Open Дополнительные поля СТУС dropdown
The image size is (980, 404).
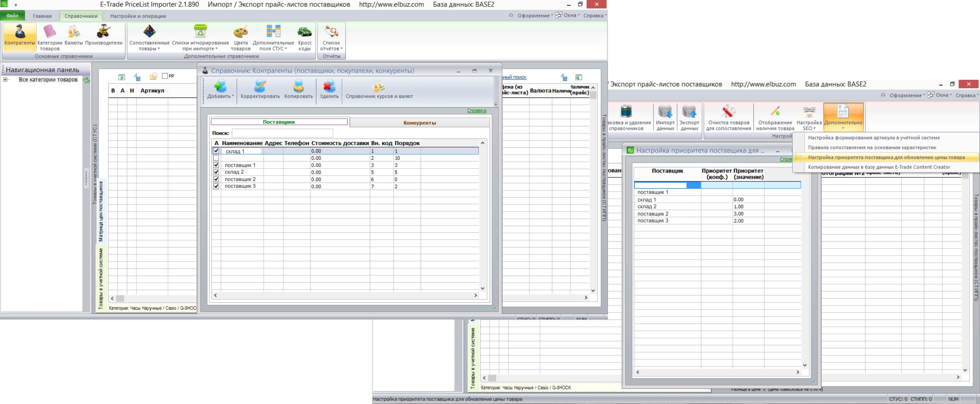(273, 37)
